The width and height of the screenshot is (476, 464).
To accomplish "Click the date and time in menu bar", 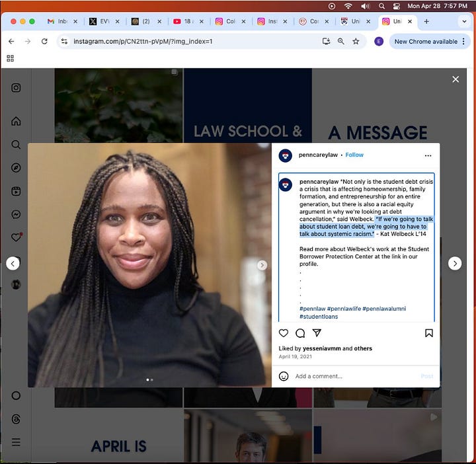I will (x=437, y=6).
